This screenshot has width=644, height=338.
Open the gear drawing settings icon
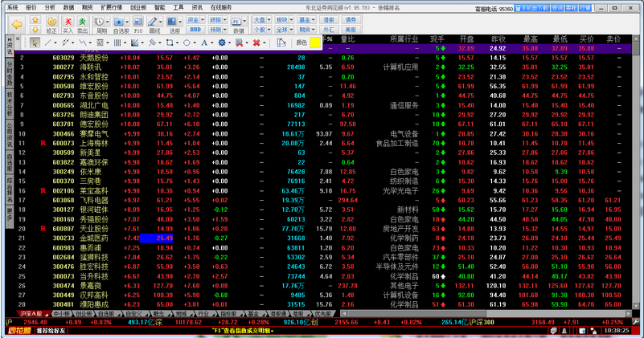click(222, 43)
